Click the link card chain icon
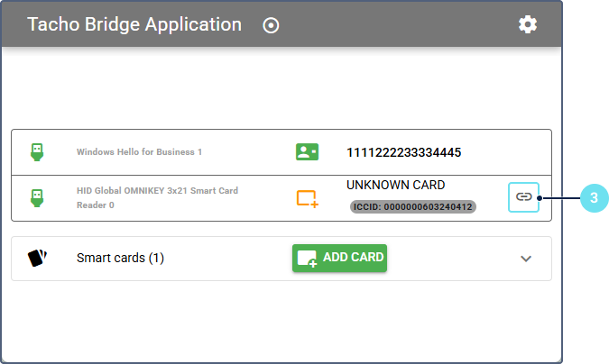The width and height of the screenshot is (609, 364). coord(523,196)
